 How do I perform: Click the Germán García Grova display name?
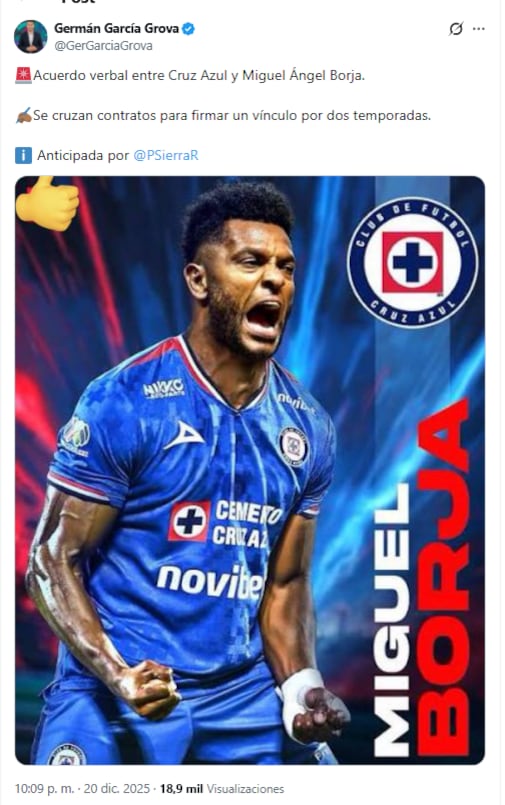point(116,28)
